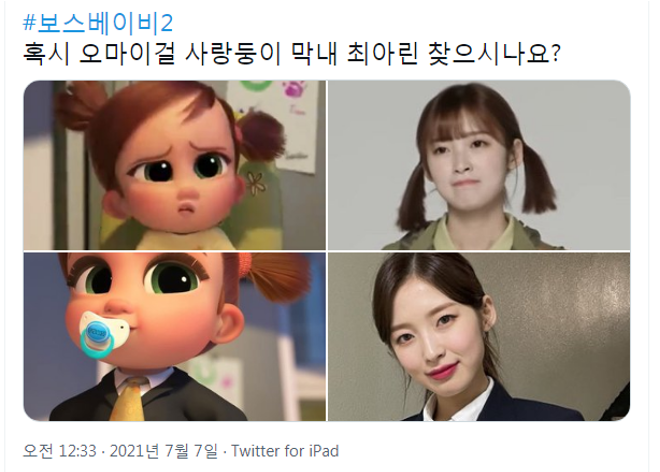Click the olive green jacket in pigtails photo
Image resolution: width=660 pixels, height=472 pixels.
pyautogui.click(x=476, y=236)
